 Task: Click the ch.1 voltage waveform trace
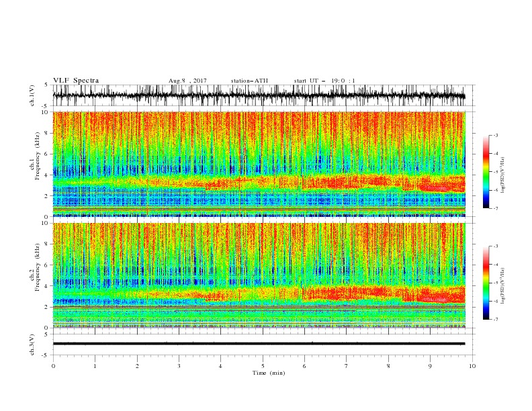(x=259, y=95)
